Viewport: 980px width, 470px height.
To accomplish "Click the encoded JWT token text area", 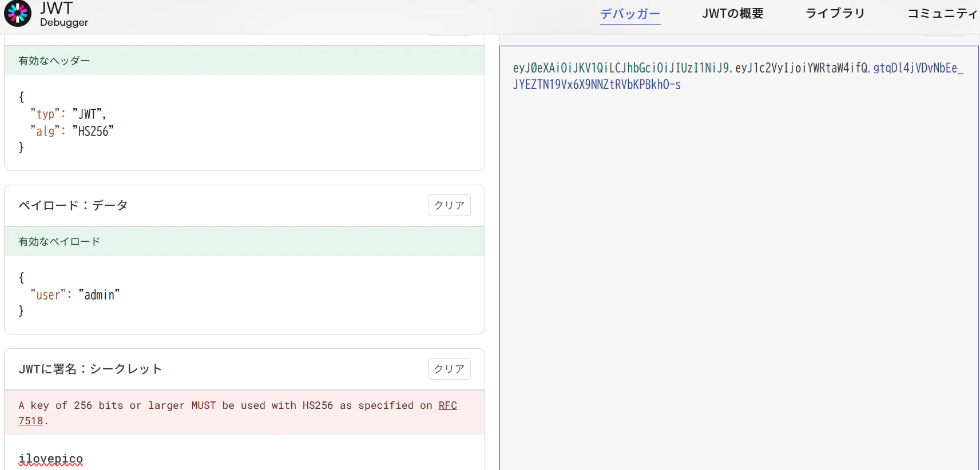I will (739, 257).
